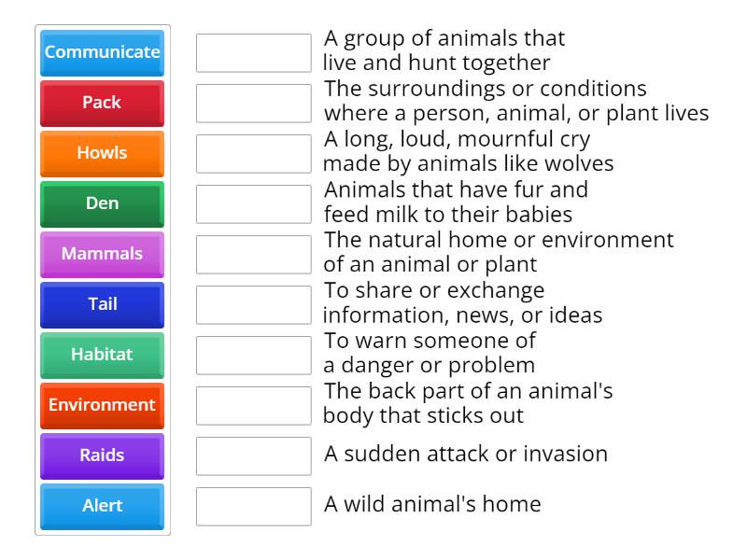This screenshot has height=560, width=747.
Task: Select box for fur and milk definition
Action: pos(254,204)
